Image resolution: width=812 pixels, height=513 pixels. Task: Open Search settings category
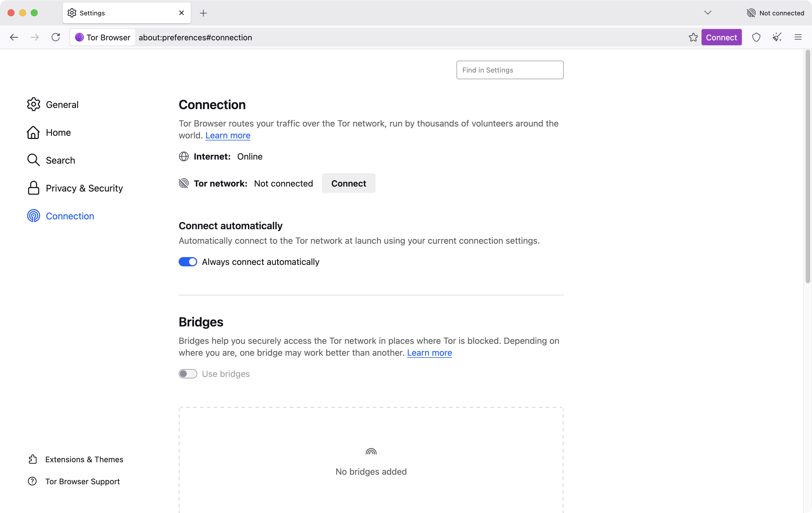(x=51, y=160)
